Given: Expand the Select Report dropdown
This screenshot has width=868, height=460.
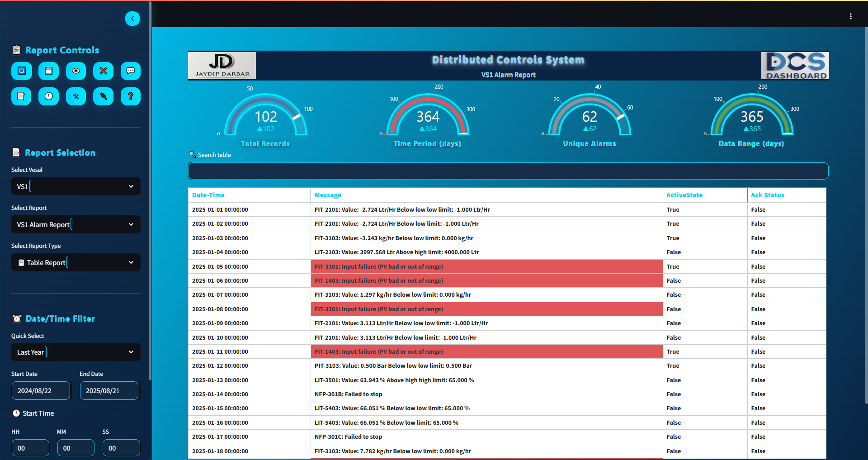Looking at the screenshot, I should (75, 224).
